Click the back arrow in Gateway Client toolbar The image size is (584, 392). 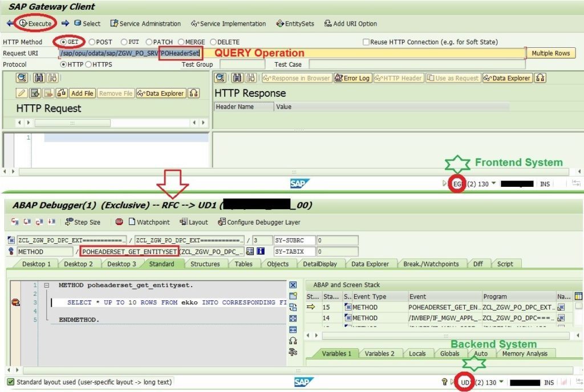[10, 23]
